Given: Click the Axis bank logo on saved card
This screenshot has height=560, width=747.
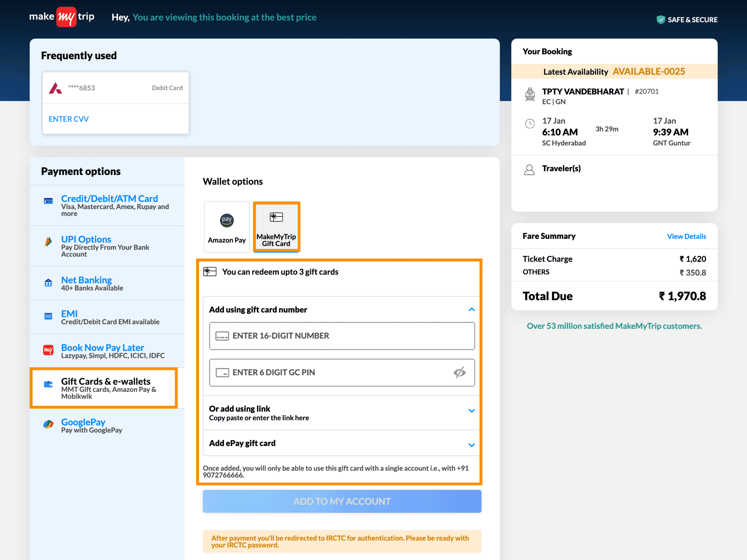Looking at the screenshot, I should 55,88.
